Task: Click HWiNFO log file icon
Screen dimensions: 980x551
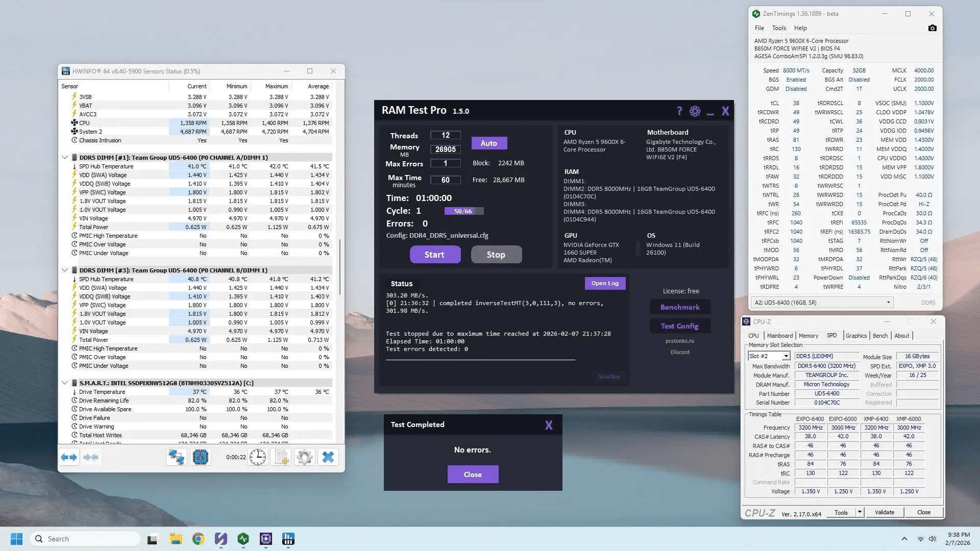Action: (x=281, y=457)
